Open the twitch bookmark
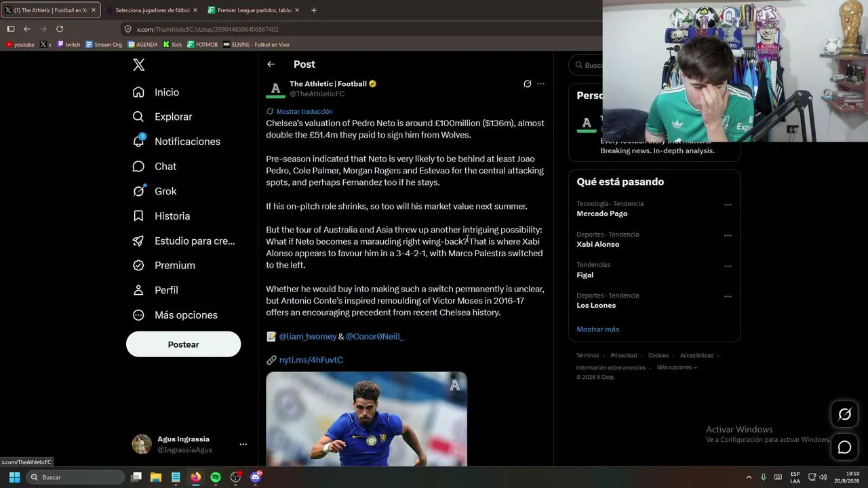Image resolution: width=868 pixels, height=488 pixels. coord(68,45)
